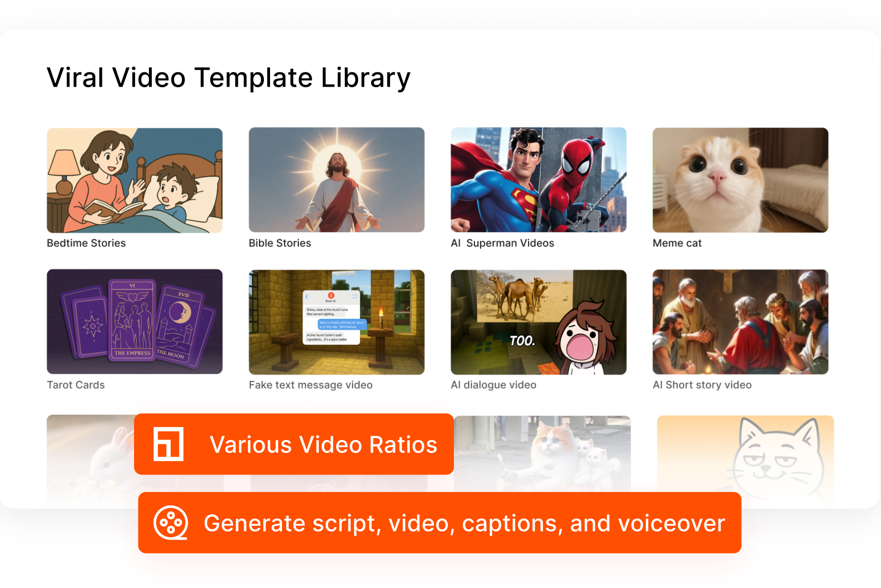Click the 'AI Superman Videos' label
This screenshot has width=881, height=588.
[x=502, y=243]
